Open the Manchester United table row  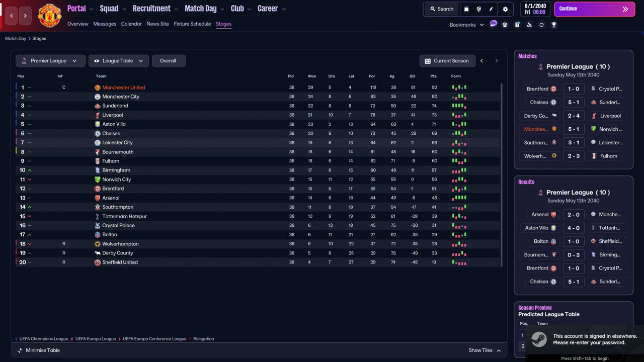tap(258, 87)
